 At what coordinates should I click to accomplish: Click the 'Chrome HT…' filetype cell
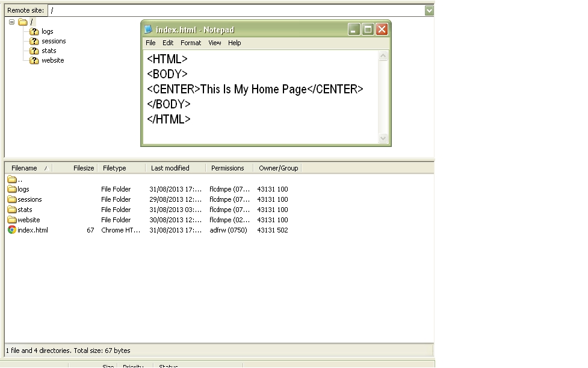(121, 230)
